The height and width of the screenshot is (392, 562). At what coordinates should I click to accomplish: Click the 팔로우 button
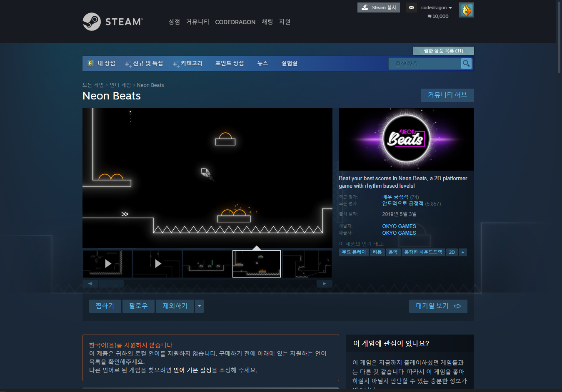pyautogui.click(x=138, y=306)
